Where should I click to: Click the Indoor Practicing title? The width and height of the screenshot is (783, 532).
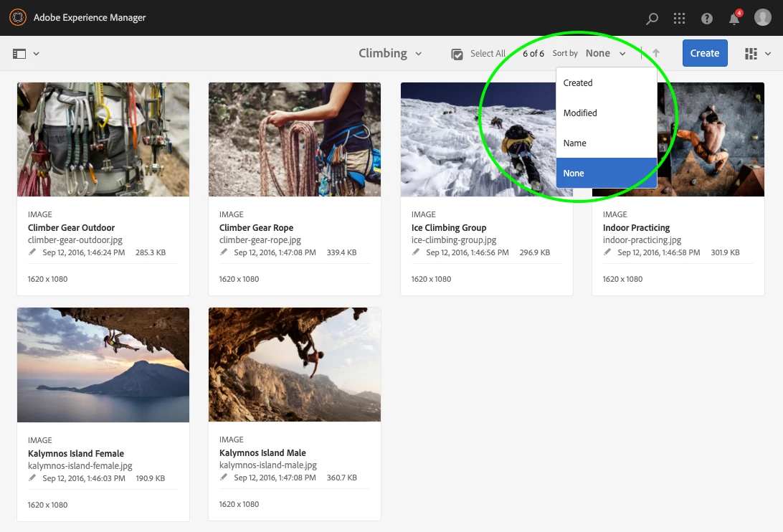(636, 228)
